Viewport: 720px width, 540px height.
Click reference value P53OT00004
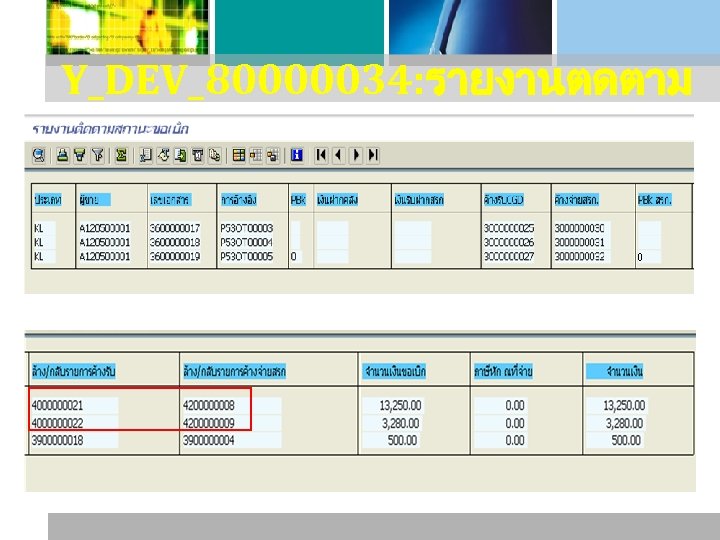(247, 242)
